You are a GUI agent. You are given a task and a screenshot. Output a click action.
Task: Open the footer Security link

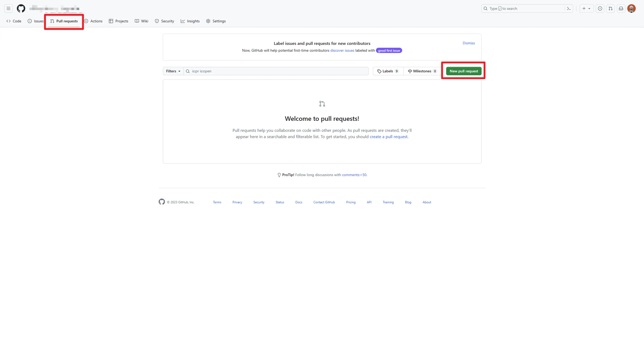259,202
